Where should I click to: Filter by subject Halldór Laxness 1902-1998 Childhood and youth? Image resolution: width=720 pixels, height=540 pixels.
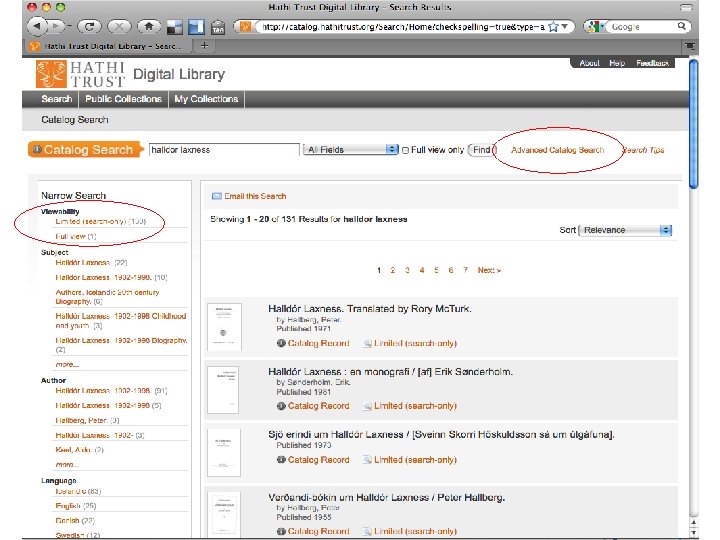pyautogui.click(x=121, y=321)
